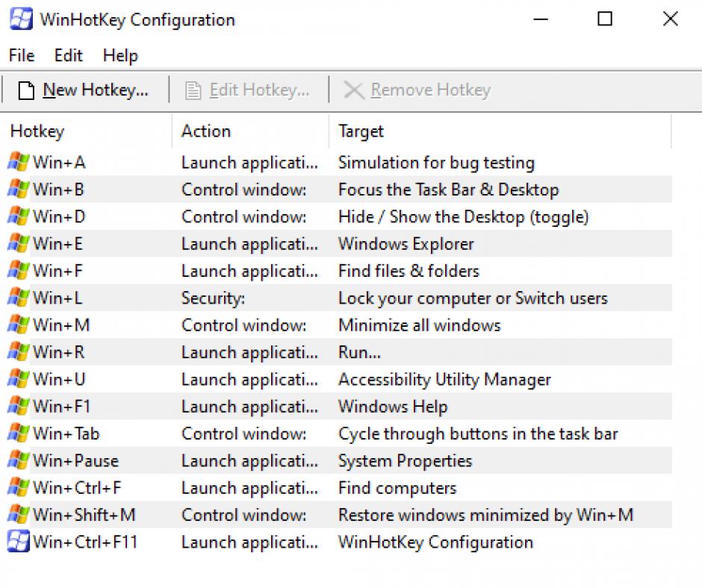702x588 pixels.
Task: Click the Windows flag icon beside Win+Tab
Action: tap(19, 434)
